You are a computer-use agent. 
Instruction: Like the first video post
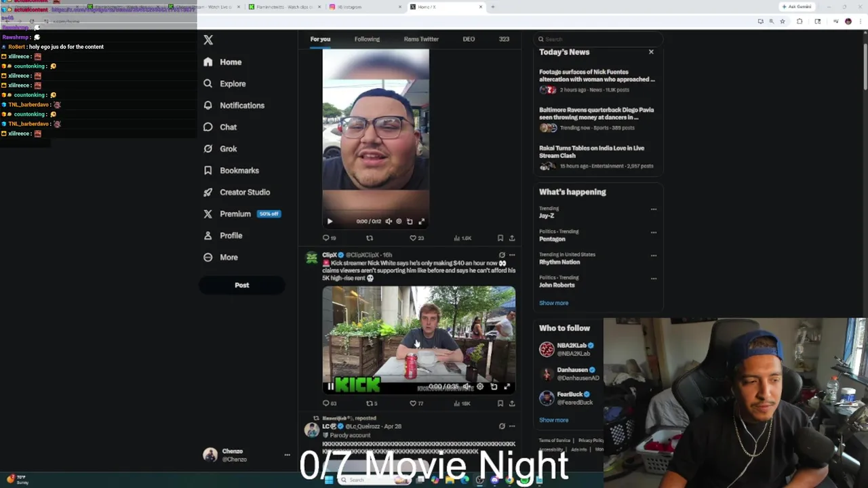coord(416,238)
